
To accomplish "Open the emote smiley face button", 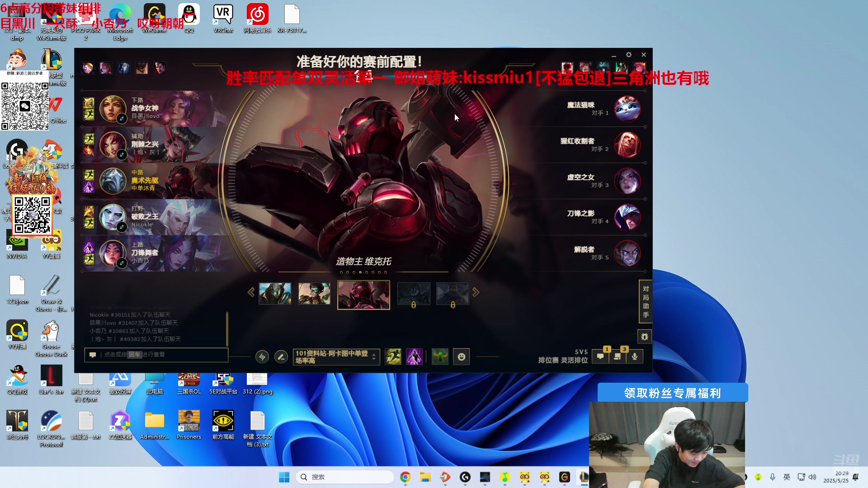I will click(461, 357).
